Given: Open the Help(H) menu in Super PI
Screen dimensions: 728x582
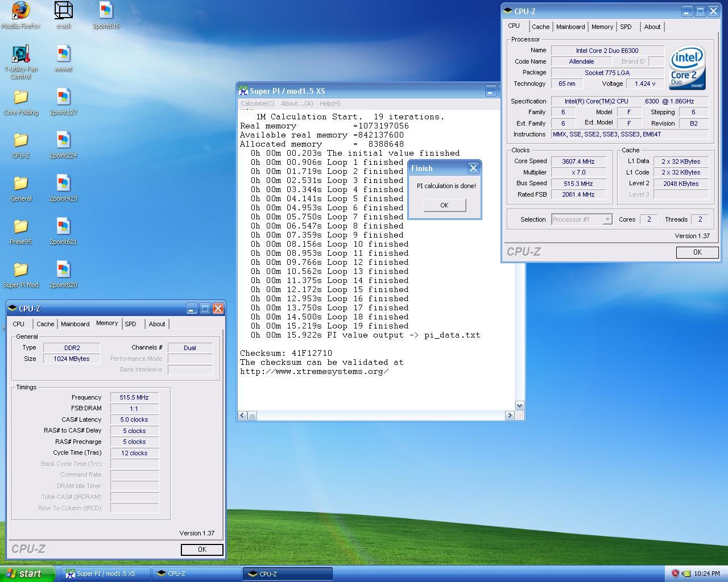Looking at the screenshot, I should [x=330, y=103].
